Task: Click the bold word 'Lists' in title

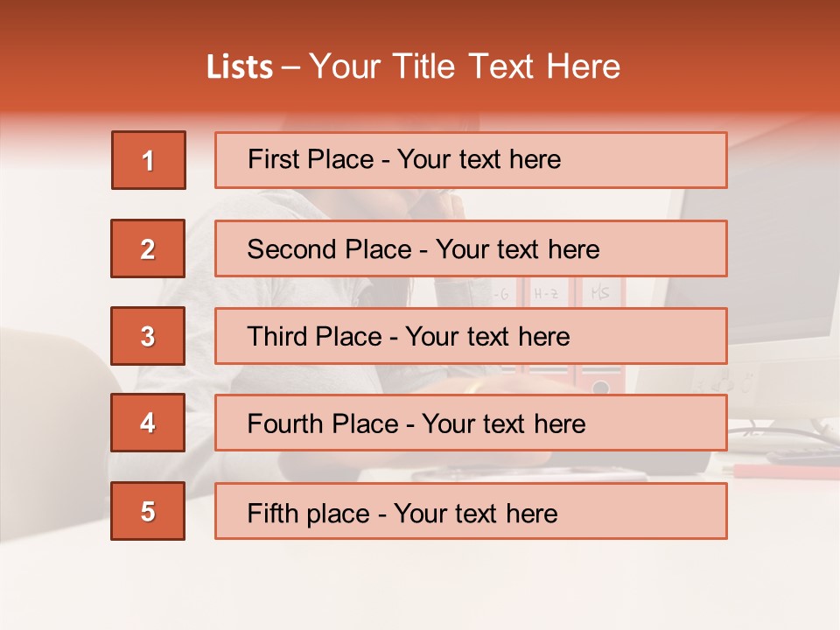Action: (240, 66)
